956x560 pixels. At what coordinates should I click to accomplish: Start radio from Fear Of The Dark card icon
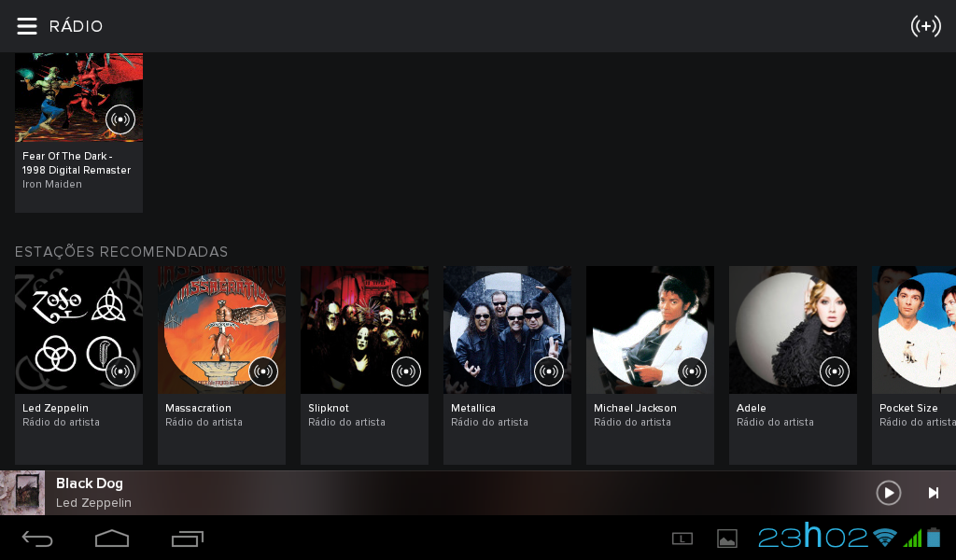pos(120,119)
